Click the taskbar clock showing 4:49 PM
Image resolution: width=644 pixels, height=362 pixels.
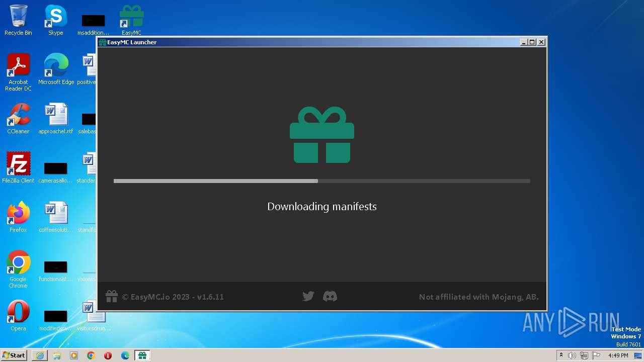click(618, 355)
